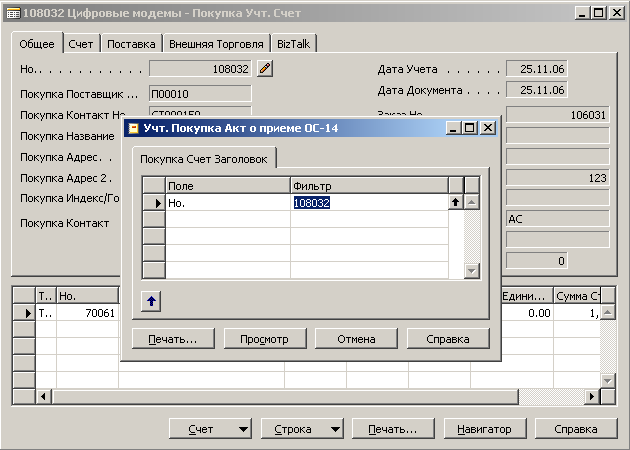Click the Навигатор button
This screenshot has width=630, height=450.
coord(485,429)
